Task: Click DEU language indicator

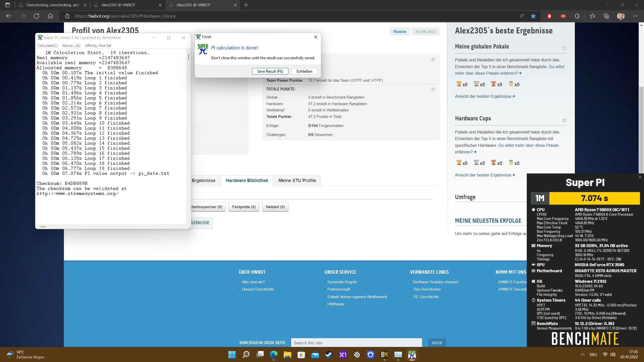Action: pos(593,355)
